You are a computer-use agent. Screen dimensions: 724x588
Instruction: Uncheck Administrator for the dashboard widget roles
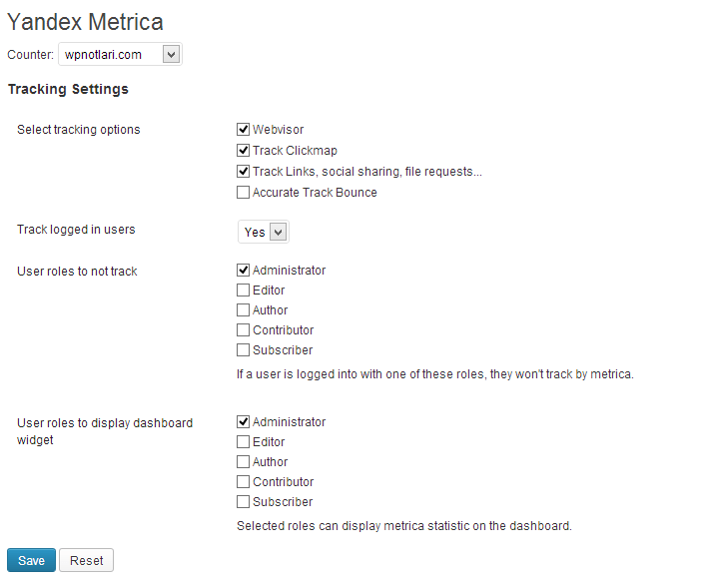(x=243, y=421)
